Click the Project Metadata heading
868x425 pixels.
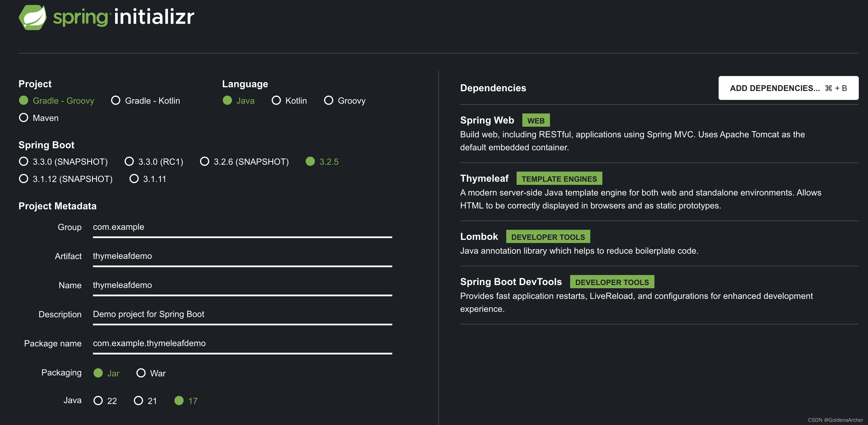tap(57, 206)
